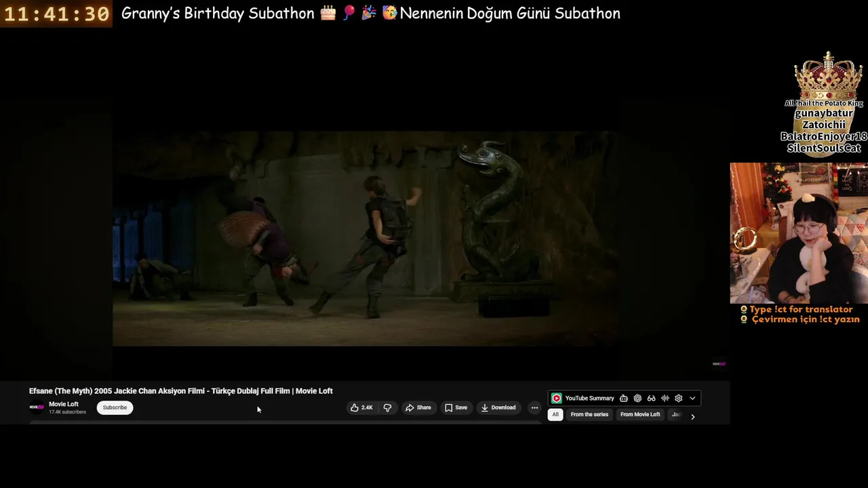Viewport: 868px width, 488px height.
Task: Click the Download button
Action: point(498,407)
